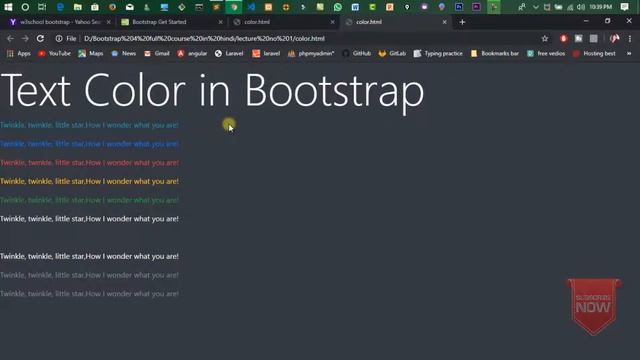
Task: Open the Hosting best bookmark
Action: pos(594,53)
